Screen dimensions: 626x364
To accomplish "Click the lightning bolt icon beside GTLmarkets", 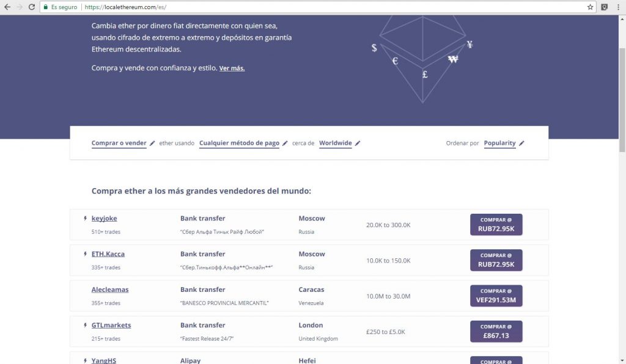I will click(x=85, y=326).
